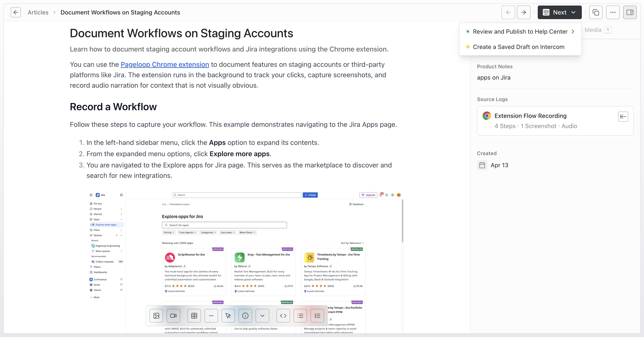Select Create a Saved Draft on Intercom
The height and width of the screenshot is (337, 644).
519,47
